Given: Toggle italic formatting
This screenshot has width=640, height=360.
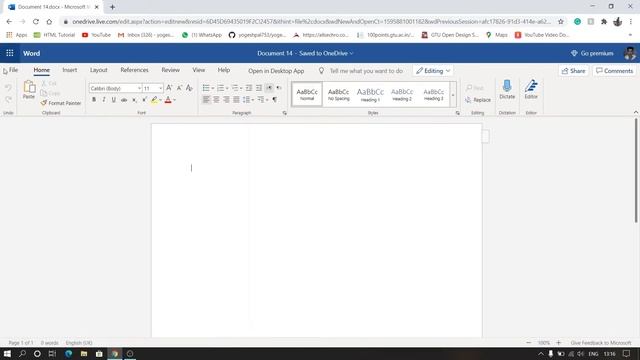Looking at the screenshot, I should point(104,100).
